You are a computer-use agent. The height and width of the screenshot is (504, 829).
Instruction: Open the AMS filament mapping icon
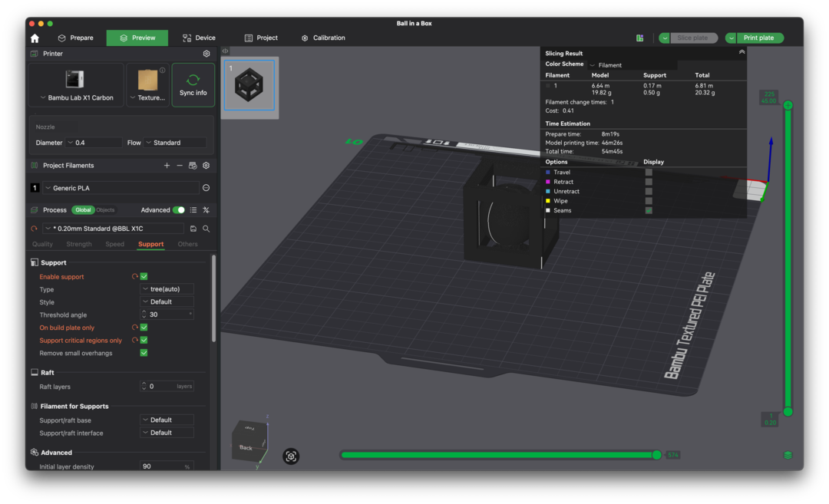193,166
